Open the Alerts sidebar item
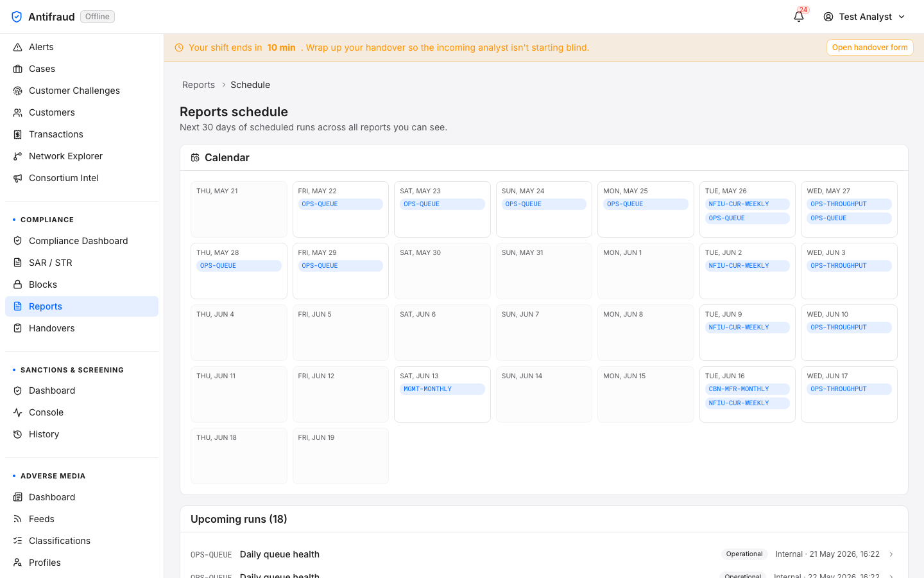 tap(82, 47)
